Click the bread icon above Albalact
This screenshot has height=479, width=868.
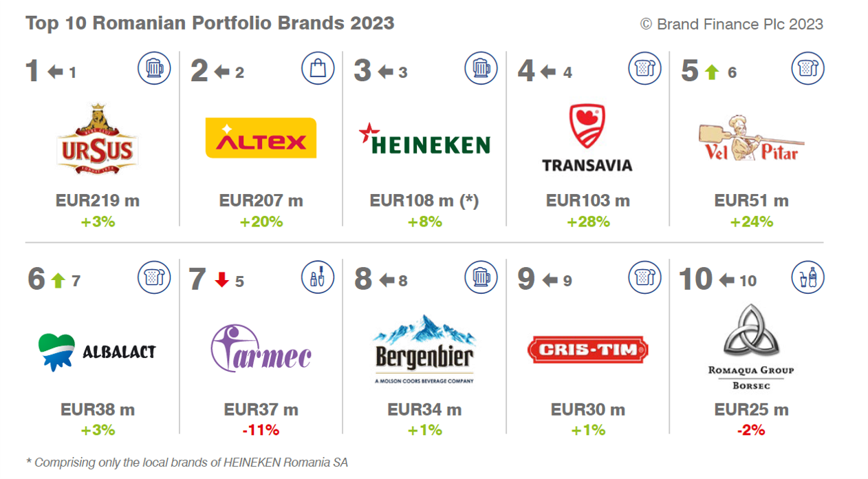coord(154,277)
